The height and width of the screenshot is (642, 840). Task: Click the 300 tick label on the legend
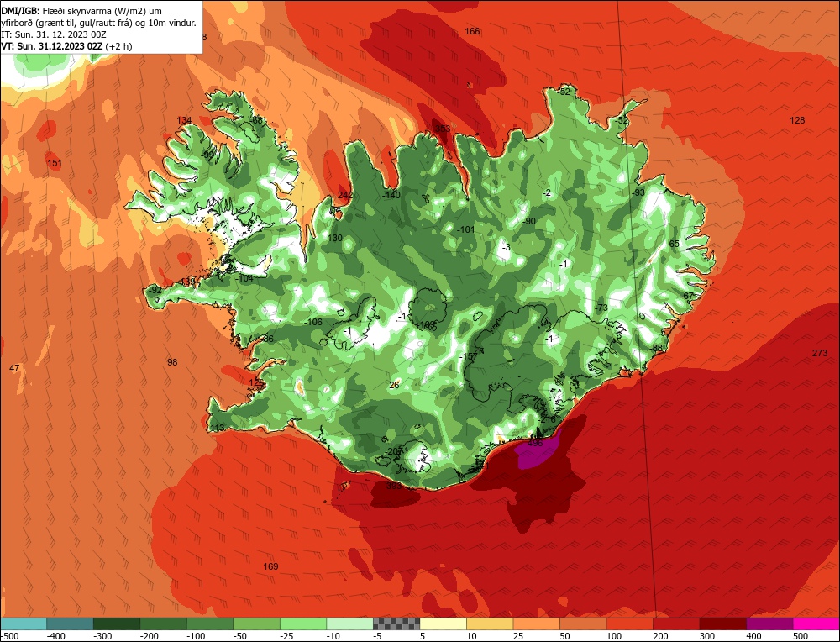coord(707,636)
